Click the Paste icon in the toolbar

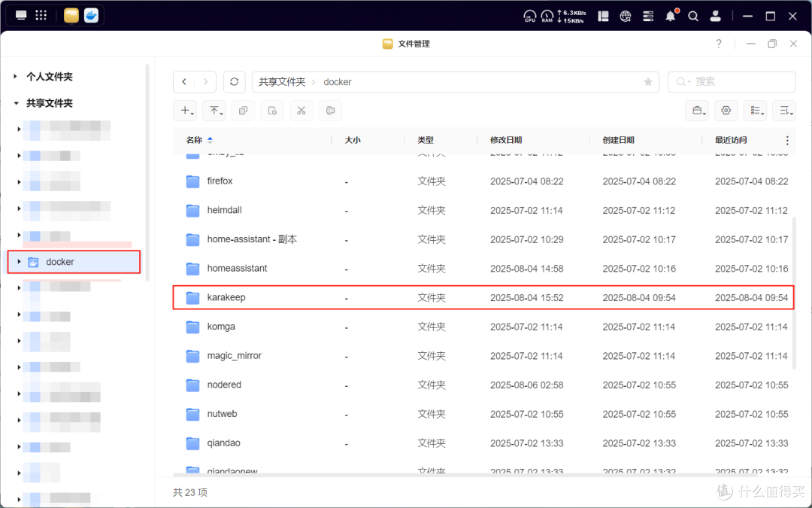271,110
